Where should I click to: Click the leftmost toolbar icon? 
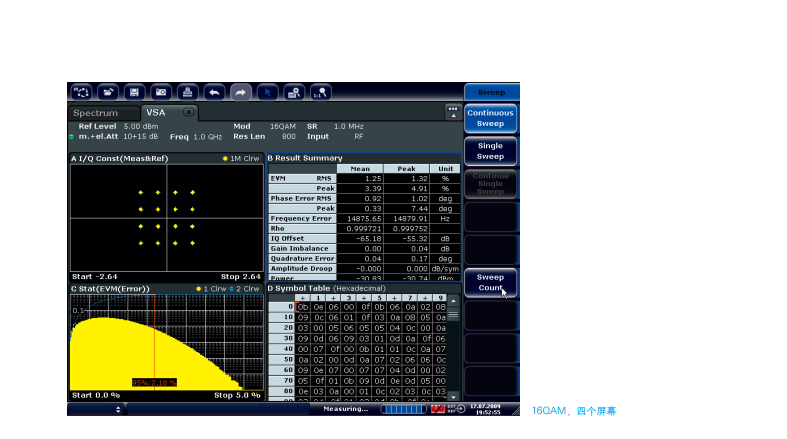click(81, 92)
